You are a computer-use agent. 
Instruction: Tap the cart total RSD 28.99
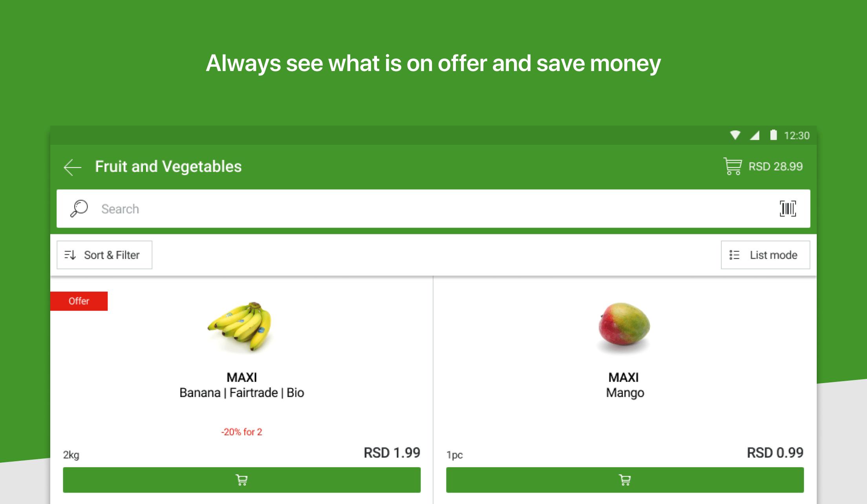[776, 166]
